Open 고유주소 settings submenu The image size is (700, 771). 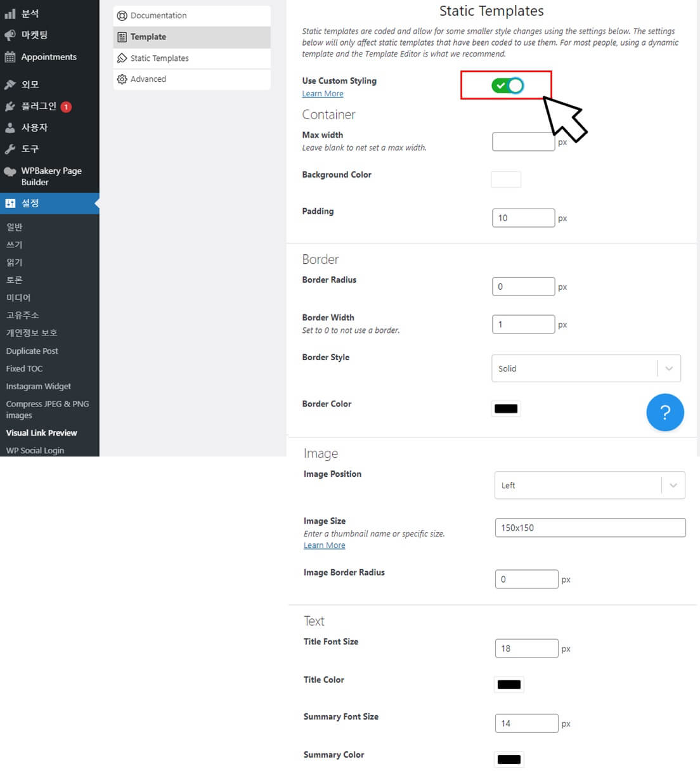22,315
